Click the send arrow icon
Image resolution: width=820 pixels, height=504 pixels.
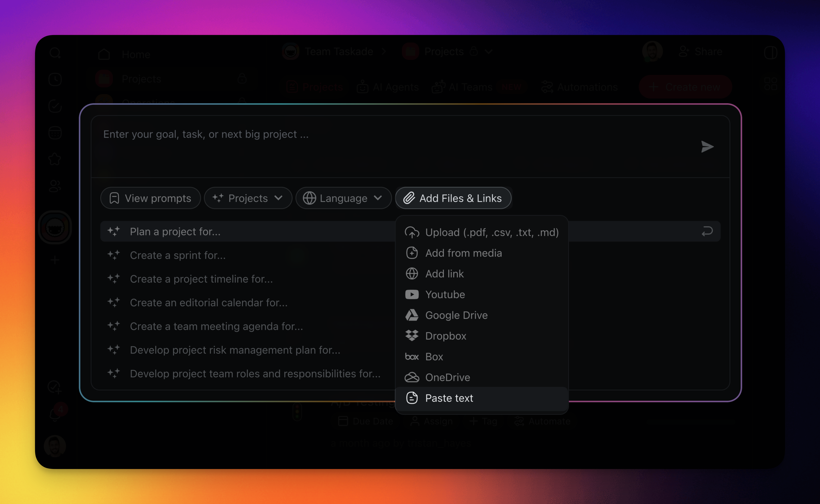(x=707, y=147)
